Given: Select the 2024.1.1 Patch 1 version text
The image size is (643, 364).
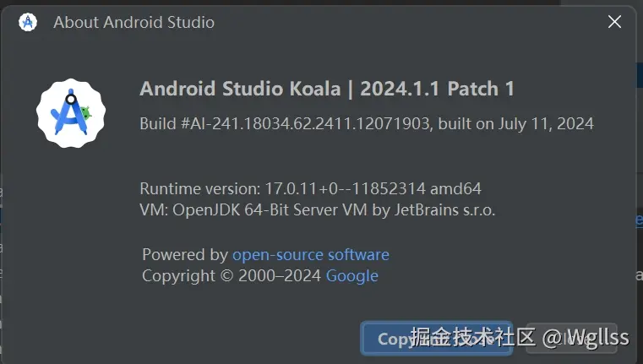Looking at the screenshot, I should click(x=437, y=89).
